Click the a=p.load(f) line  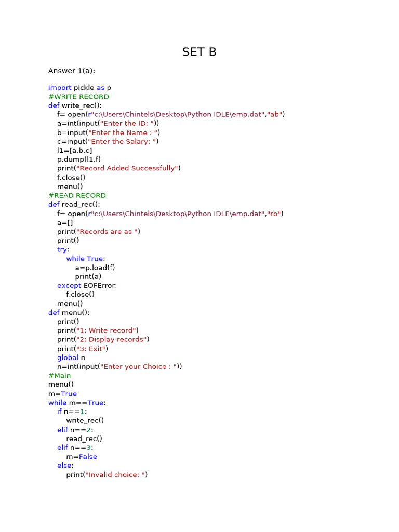click(x=95, y=268)
